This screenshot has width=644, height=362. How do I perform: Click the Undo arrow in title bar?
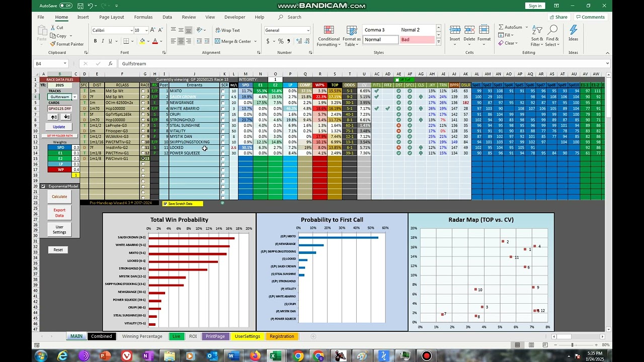point(90,6)
